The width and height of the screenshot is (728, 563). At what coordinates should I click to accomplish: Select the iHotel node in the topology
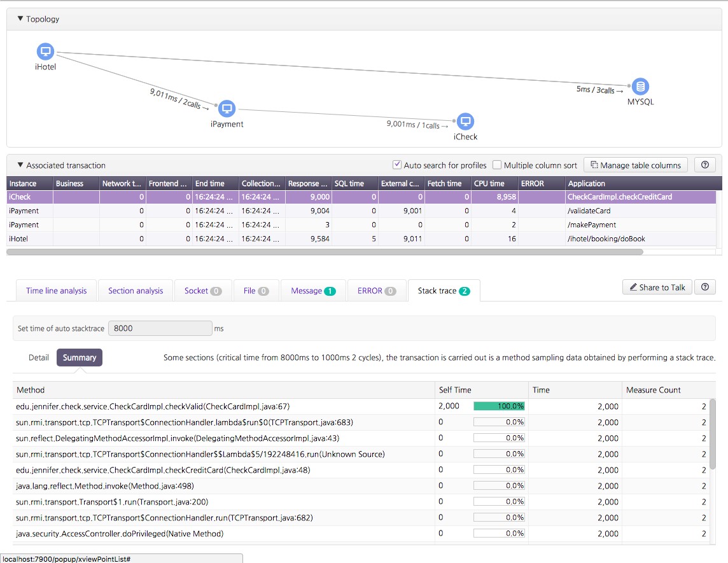pyautogui.click(x=45, y=52)
